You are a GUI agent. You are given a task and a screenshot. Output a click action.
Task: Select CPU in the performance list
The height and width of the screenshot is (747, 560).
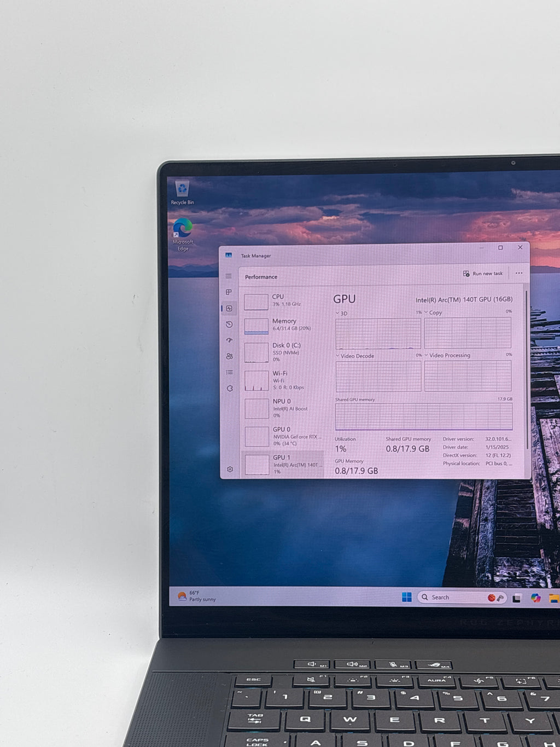tap(283, 301)
